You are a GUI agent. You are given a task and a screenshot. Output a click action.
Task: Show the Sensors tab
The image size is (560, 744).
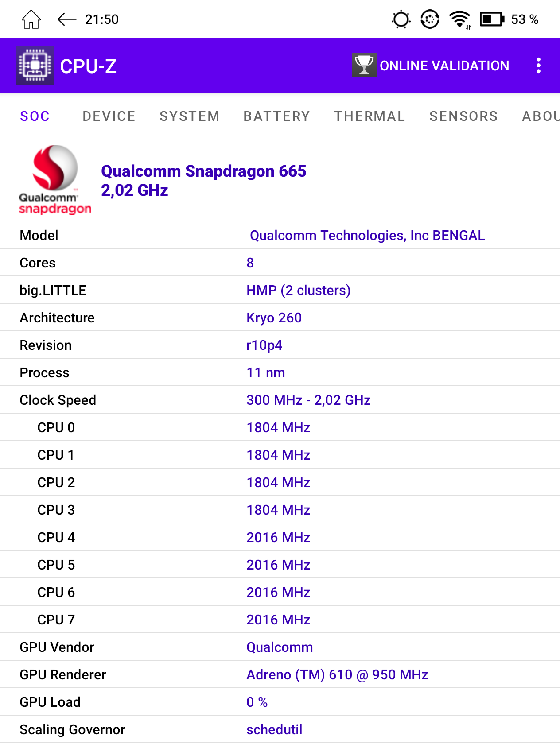[x=463, y=116]
